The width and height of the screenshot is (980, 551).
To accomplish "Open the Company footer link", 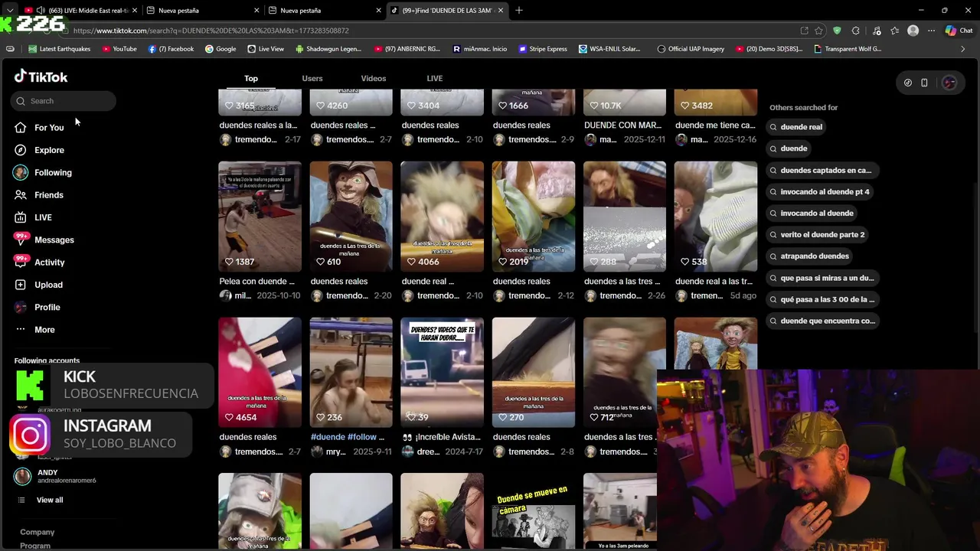I will [38, 532].
